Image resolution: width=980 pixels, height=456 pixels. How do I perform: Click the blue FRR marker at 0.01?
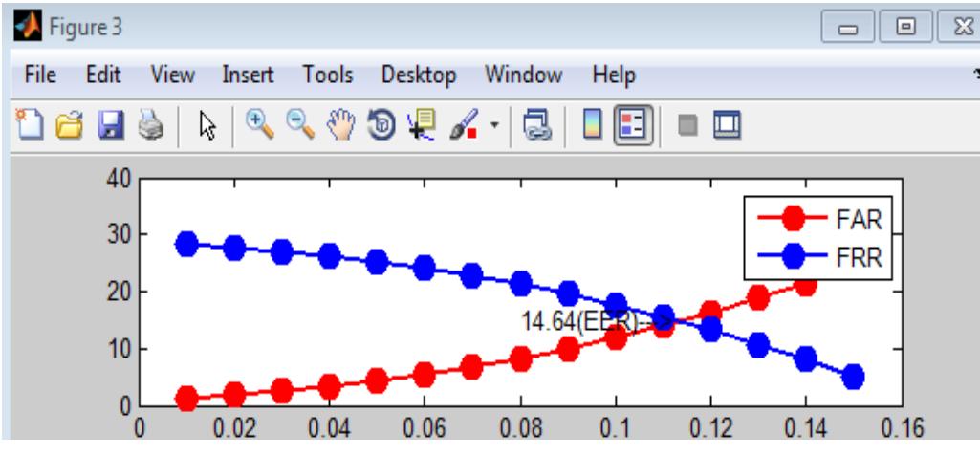[186, 244]
